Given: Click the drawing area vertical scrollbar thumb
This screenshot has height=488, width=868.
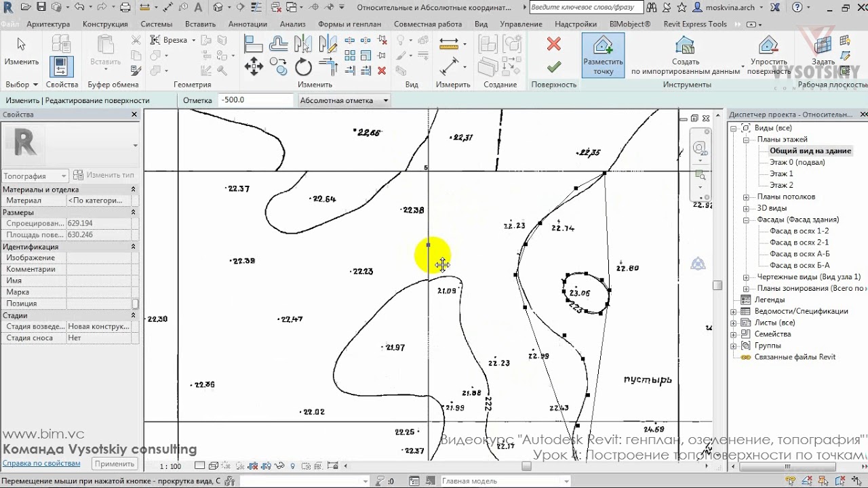Looking at the screenshot, I should point(717,285).
